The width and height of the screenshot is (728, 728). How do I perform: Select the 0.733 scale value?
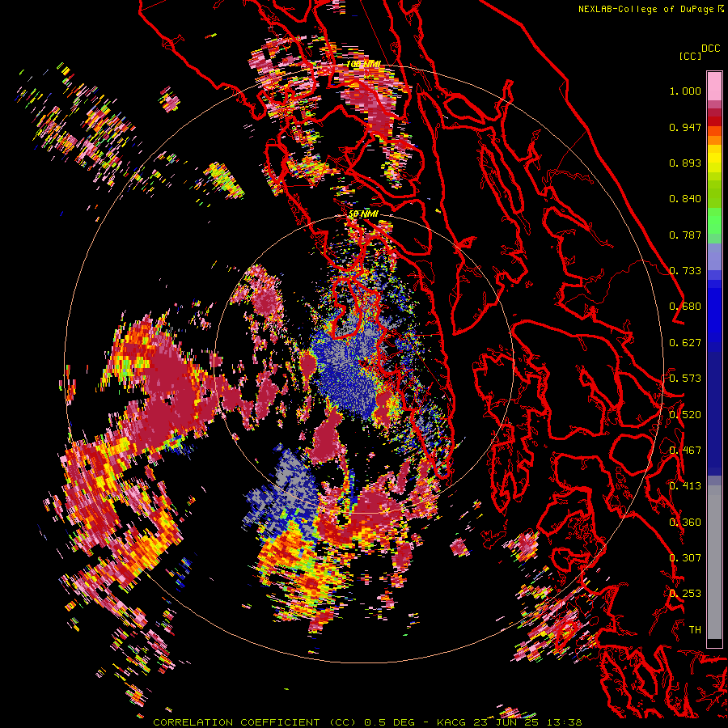(685, 271)
